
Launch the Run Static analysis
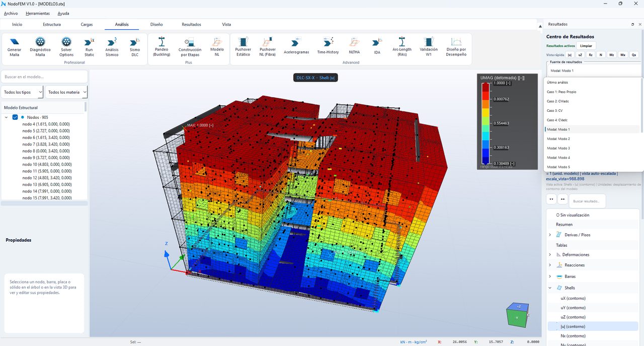pyautogui.click(x=89, y=47)
